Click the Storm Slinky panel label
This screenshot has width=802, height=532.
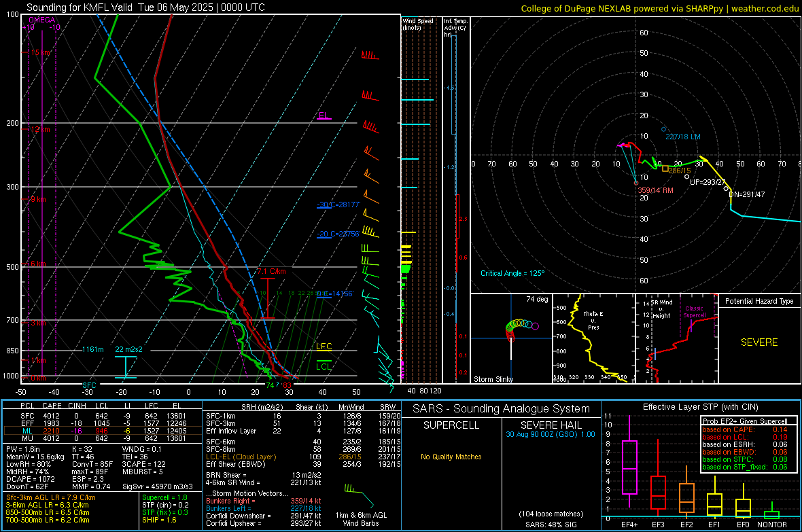coord(493,379)
